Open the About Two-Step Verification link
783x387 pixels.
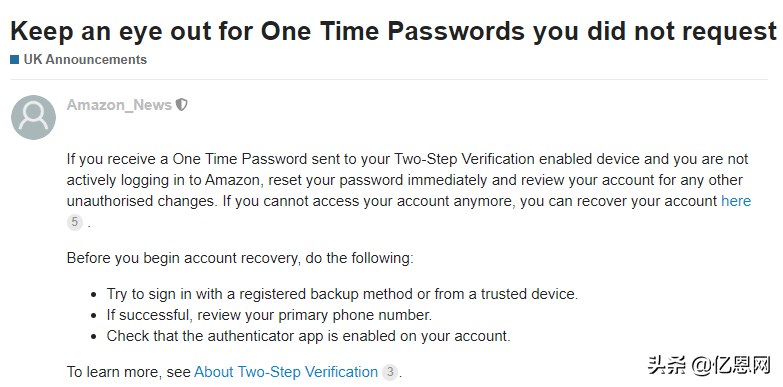pos(286,372)
